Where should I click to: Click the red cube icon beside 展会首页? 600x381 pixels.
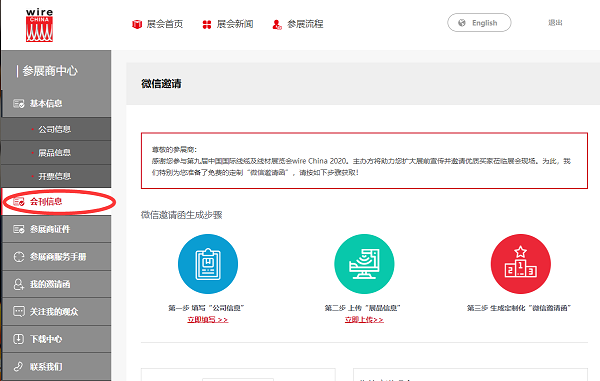click(x=137, y=24)
